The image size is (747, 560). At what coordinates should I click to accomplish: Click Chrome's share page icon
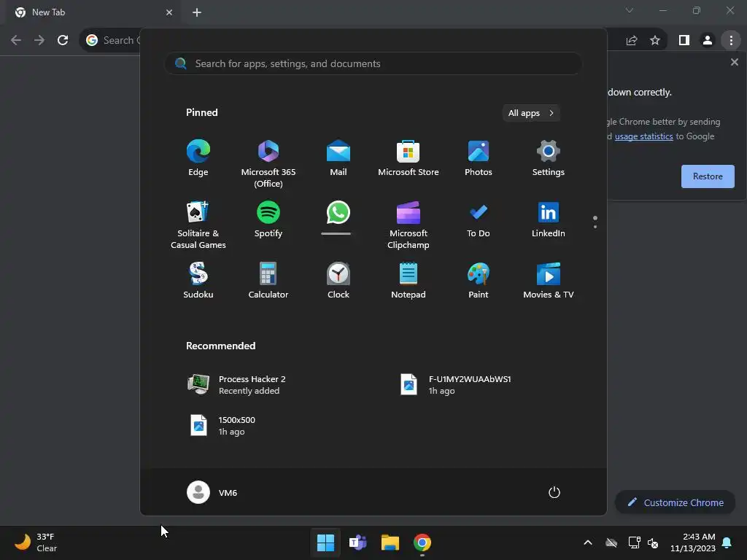pos(632,41)
